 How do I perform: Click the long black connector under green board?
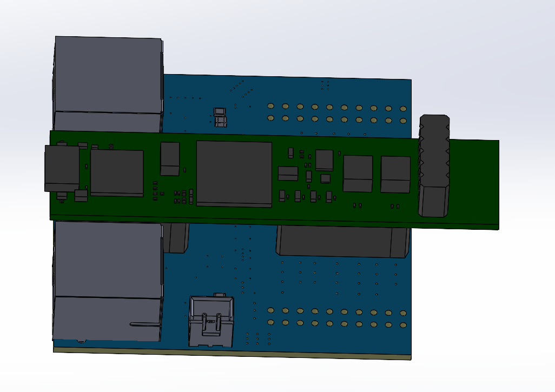[x=342, y=242]
